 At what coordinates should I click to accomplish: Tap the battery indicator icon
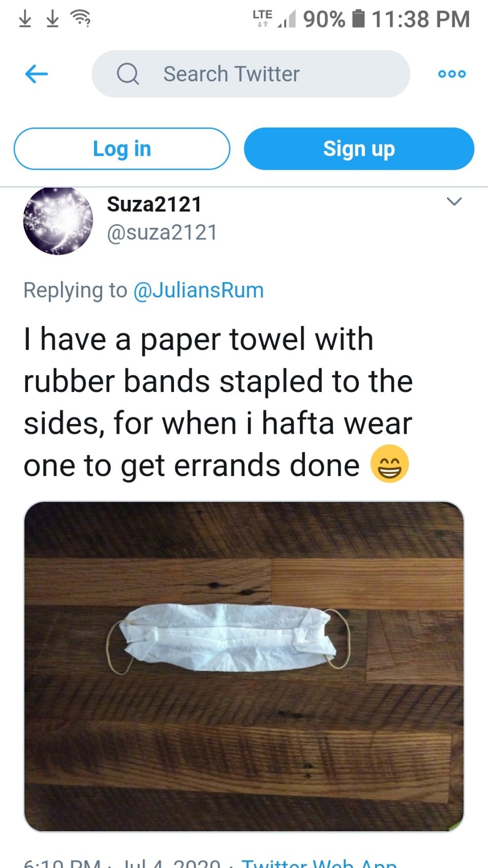tap(358, 19)
